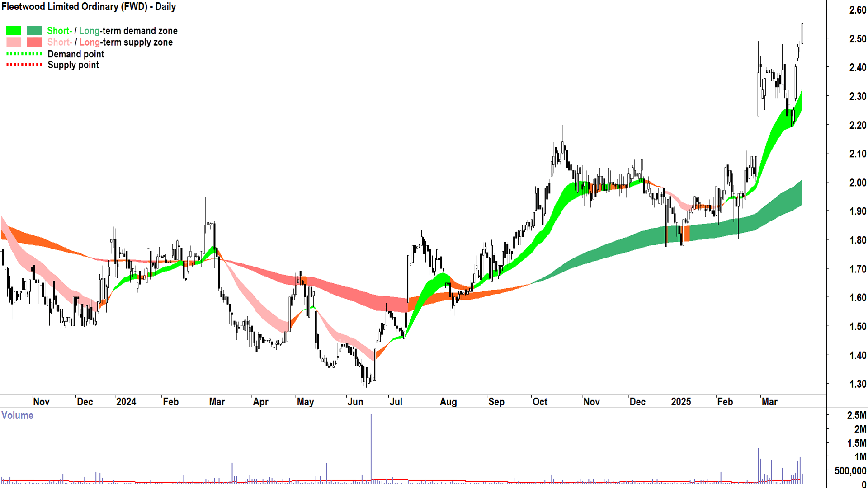Click the 2.60 price axis label
Viewport: 868px width, 488px height.
(858, 10)
